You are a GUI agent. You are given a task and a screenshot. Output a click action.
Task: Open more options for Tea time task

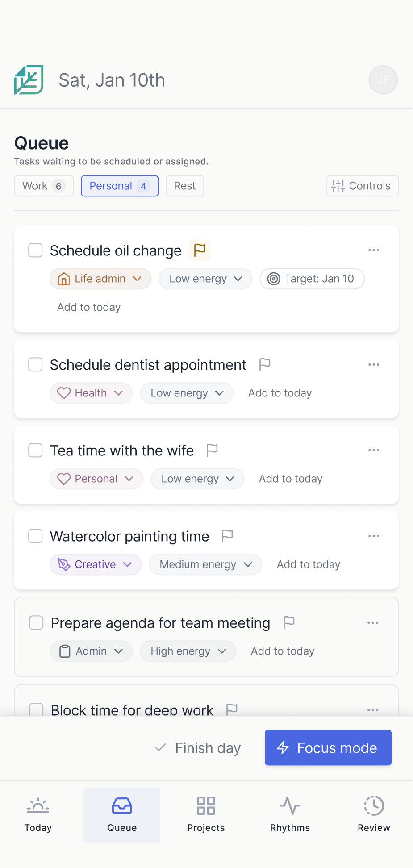coord(374,450)
